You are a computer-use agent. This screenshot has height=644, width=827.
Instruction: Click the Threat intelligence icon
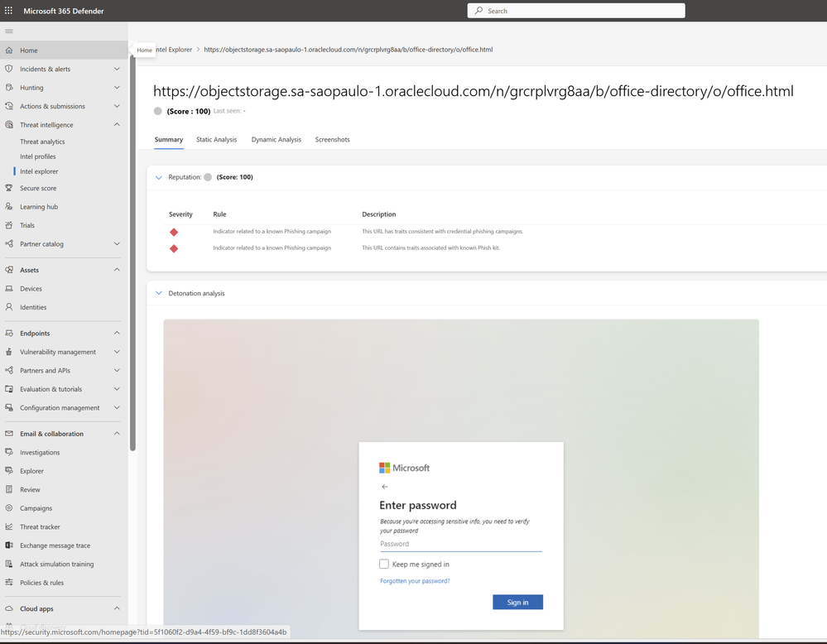(9, 124)
